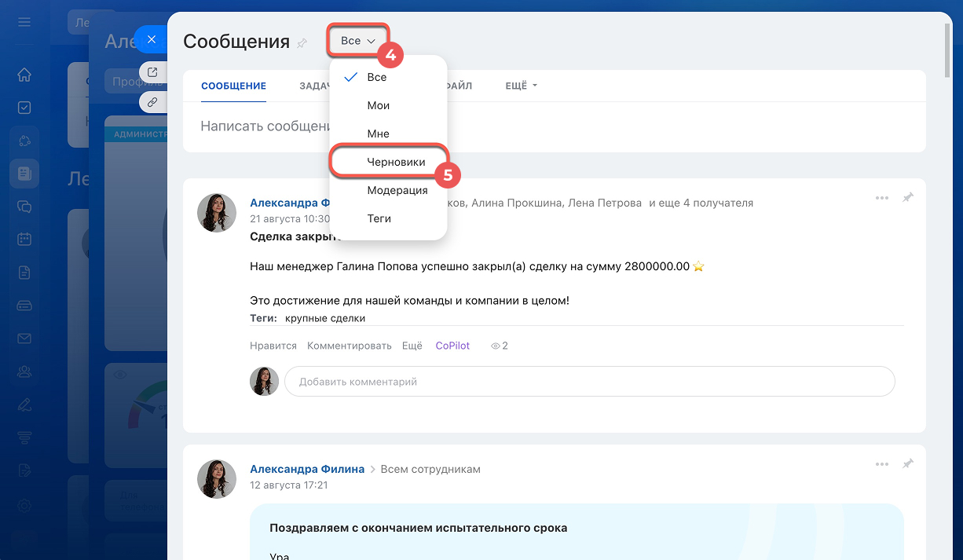Open the signature pen icon in sidebar
963x560 pixels.
coord(24,404)
